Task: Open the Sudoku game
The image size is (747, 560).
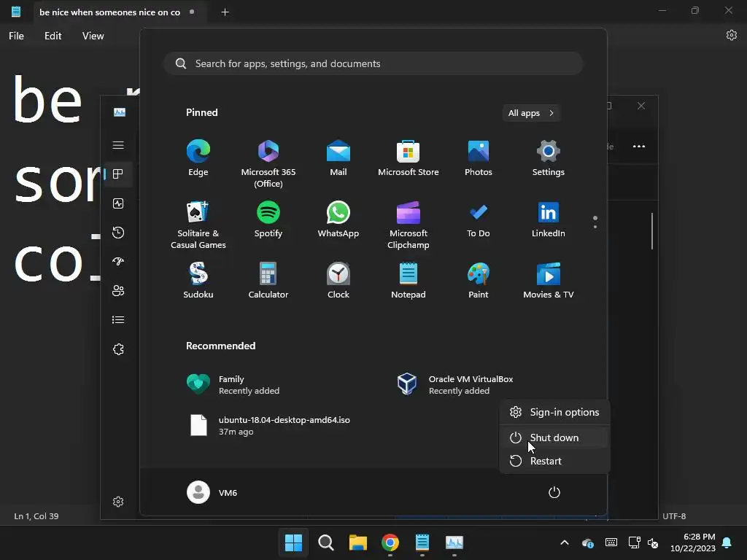Action: (198, 281)
